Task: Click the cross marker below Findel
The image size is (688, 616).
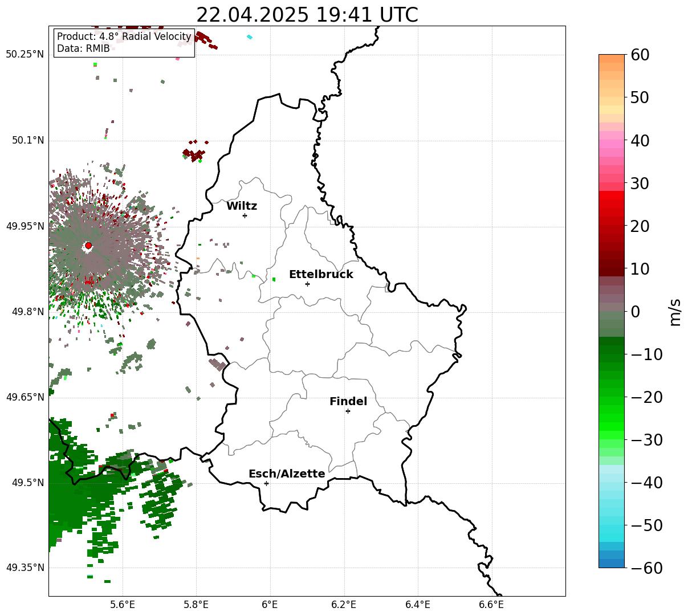Action: point(348,411)
